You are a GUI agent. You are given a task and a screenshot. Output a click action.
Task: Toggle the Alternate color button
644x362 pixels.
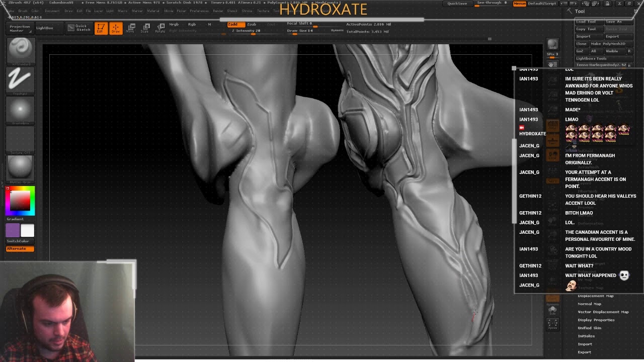(x=20, y=249)
